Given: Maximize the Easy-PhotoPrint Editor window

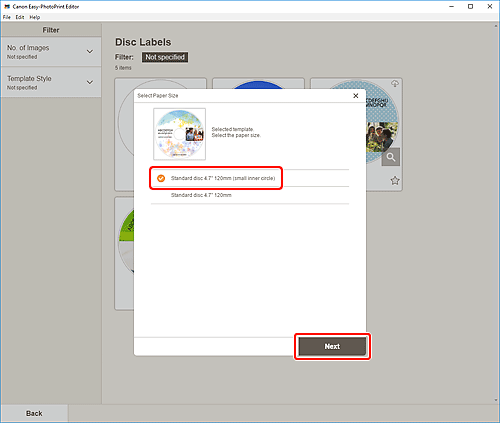Looking at the screenshot, I should (x=470, y=6).
